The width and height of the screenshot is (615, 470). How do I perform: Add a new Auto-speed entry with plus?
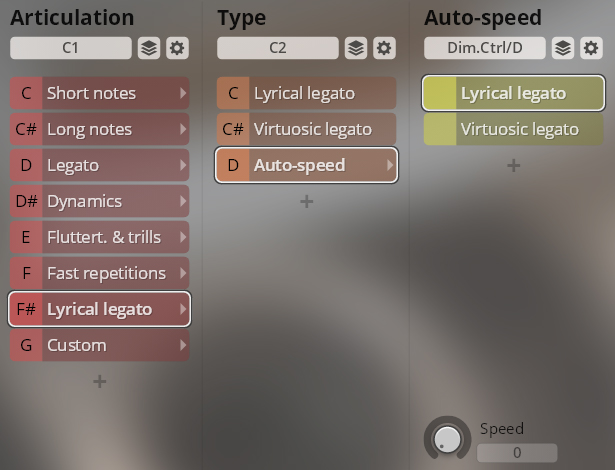click(x=514, y=165)
